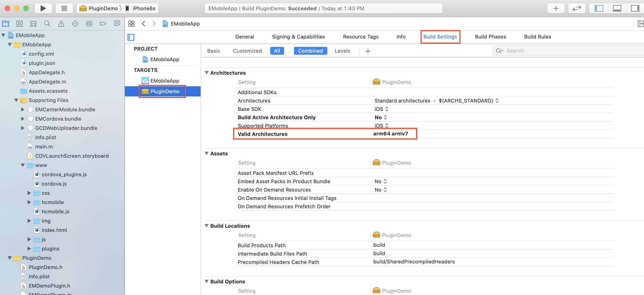This screenshot has width=644, height=295.
Task: Show the symbol navigator
Action: point(33,24)
